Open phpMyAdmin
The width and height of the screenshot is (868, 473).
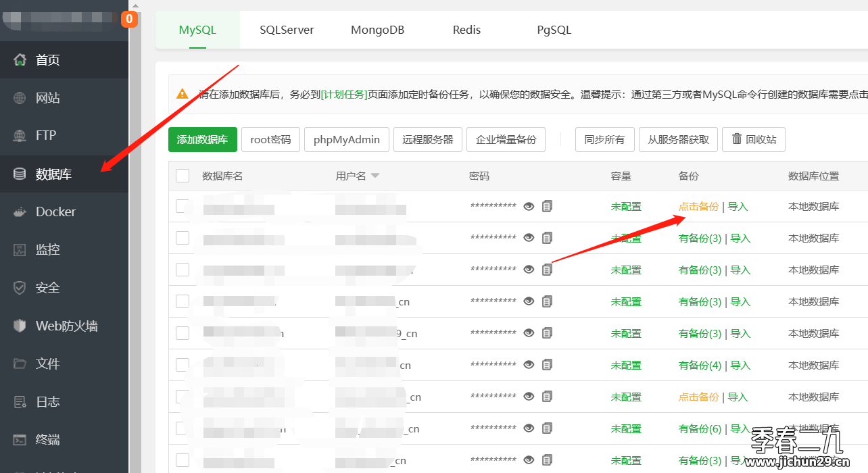point(347,140)
